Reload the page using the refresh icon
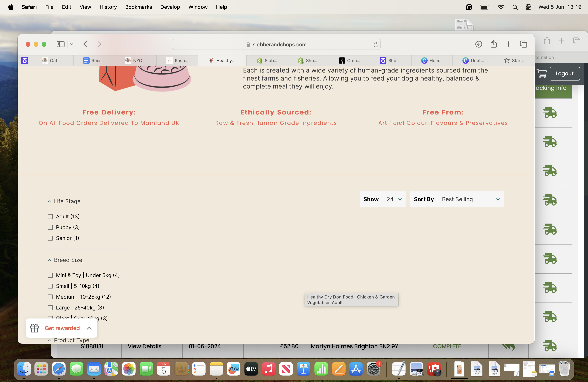This screenshot has height=382, width=588. pyautogui.click(x=376, y=44)
